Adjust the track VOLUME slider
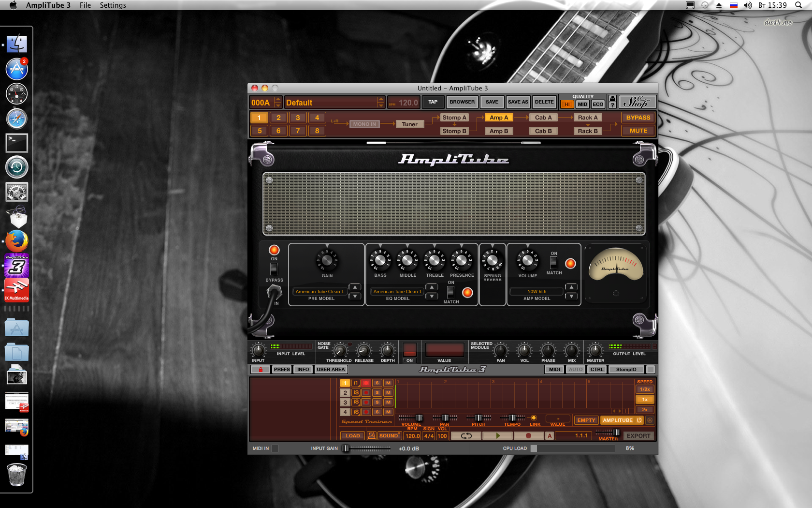812x508 pixels. (411, 418)
